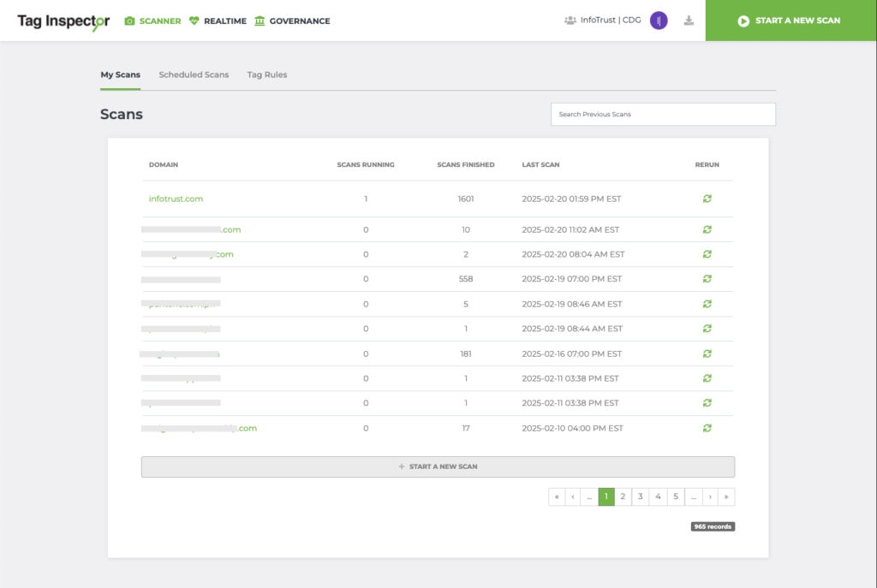Rerun the scan with 558 finished scans
The width and height of the screenshot is (877, 588).
707,279
